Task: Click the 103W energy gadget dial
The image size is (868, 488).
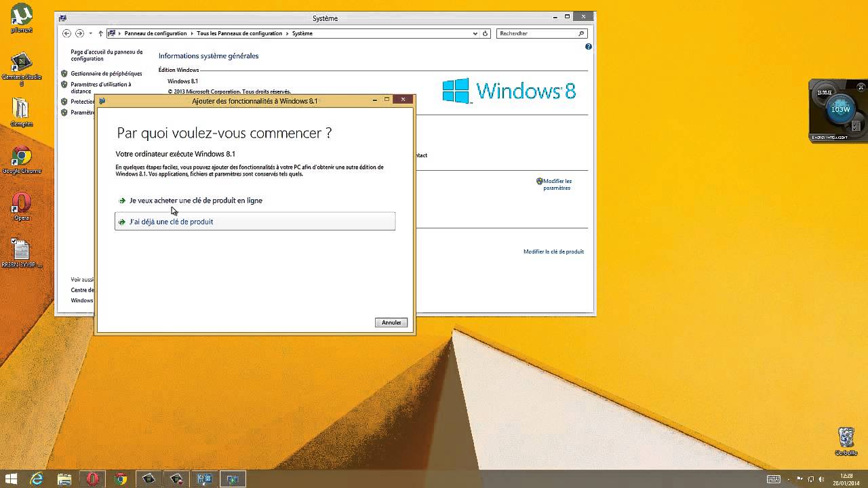Action: [840, 110]
